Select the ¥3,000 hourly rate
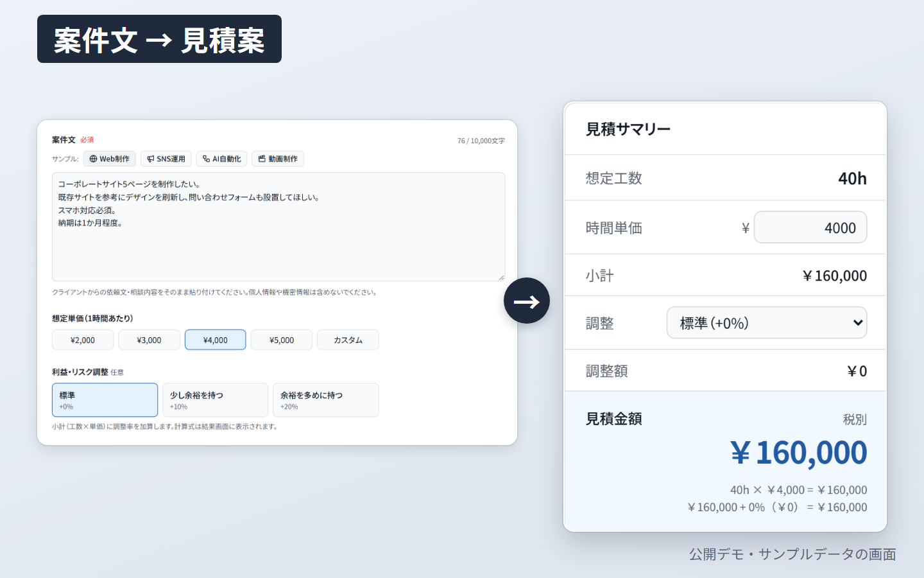Viewport: 924px width, 578px height. [149, 340]
